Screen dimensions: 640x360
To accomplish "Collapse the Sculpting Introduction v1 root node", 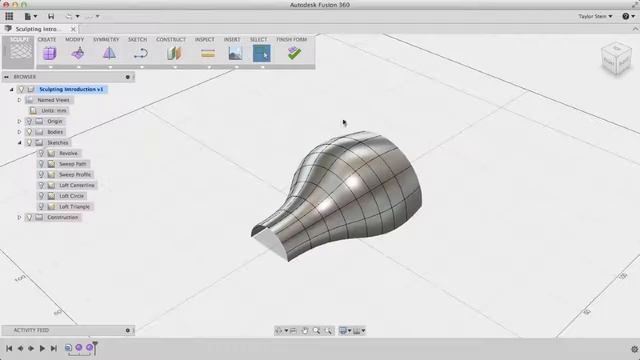I will (x=11, y=89).
